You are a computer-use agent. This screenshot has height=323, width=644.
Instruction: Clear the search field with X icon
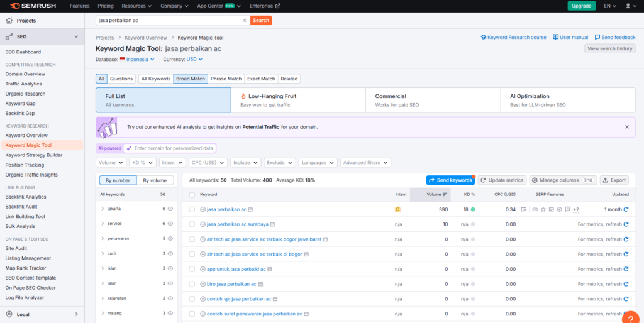pyautogui.click(x=245, y=20)
